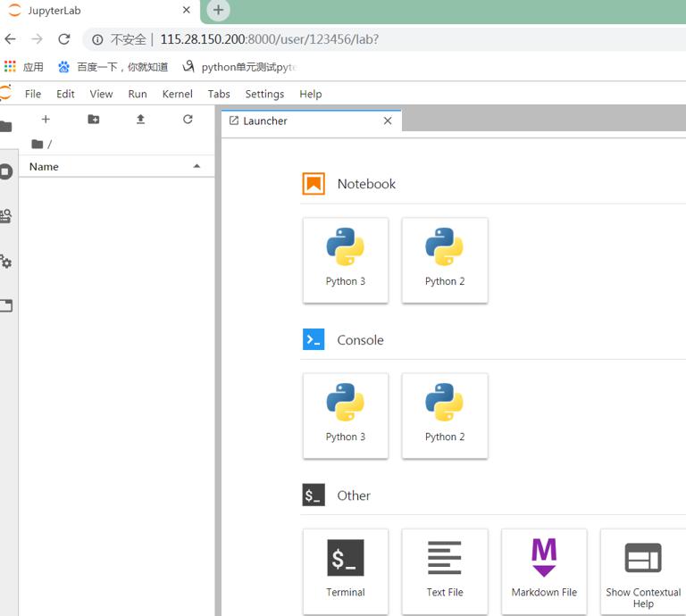
Task: Open the Open Tabs sidebar icon
Action: [6, 305]
